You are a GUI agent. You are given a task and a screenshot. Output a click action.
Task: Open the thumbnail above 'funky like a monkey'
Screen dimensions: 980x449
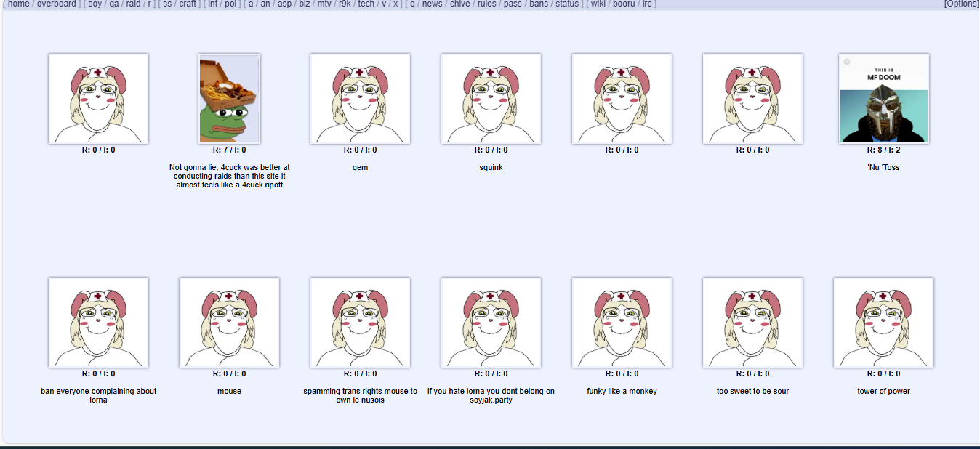pyautogui.click(x=622, y=322)
